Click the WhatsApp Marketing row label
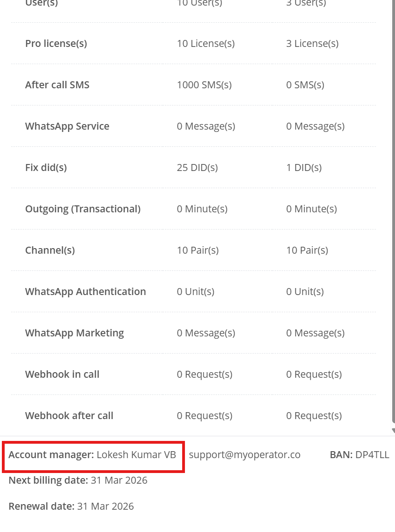Image resolution: width=395 pixels, height=532 pixels. (x=74, y=333)
